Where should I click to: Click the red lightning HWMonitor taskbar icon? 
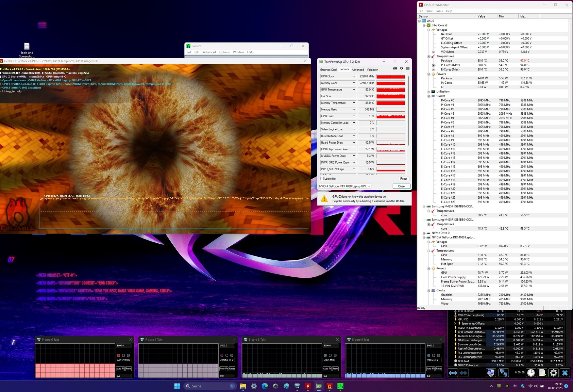point(308,386)
